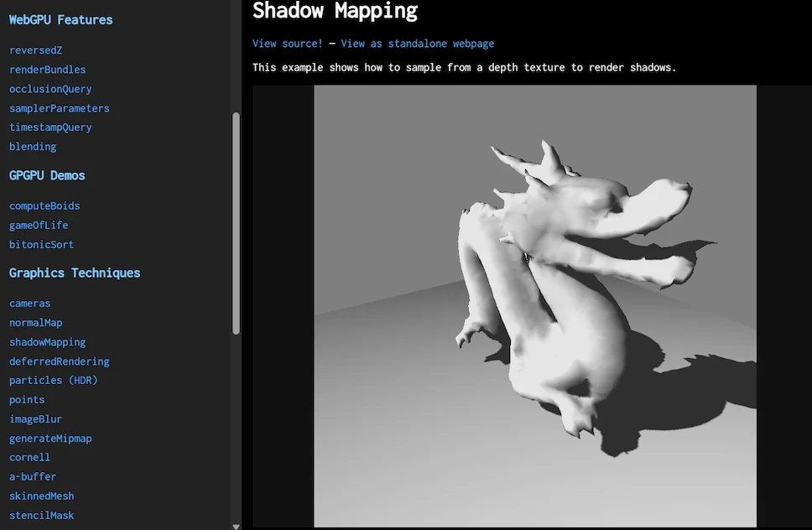Open the normalMap sample
This screenshot has height=530, width=812.
tap(36, 323)
